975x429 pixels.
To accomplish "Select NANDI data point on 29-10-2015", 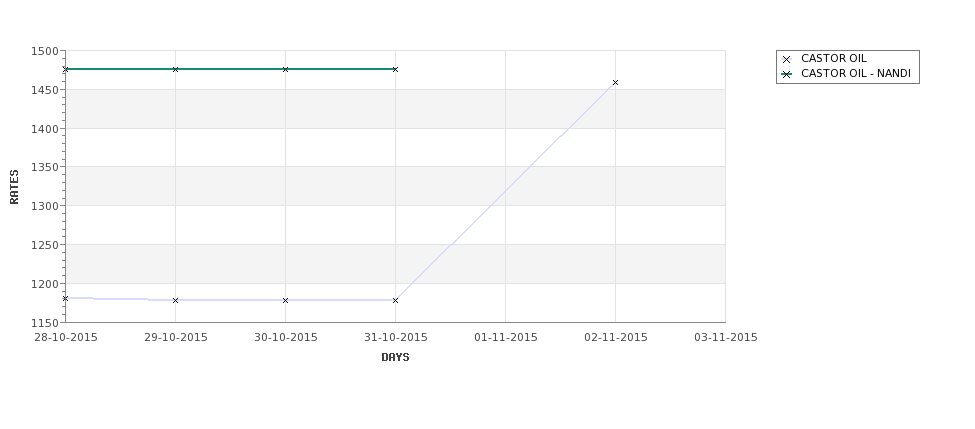I will coord(175,70).
